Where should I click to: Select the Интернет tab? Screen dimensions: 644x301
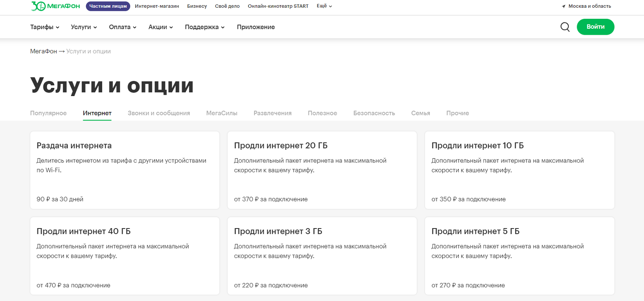pyautogui.click(x=97, y=113)
